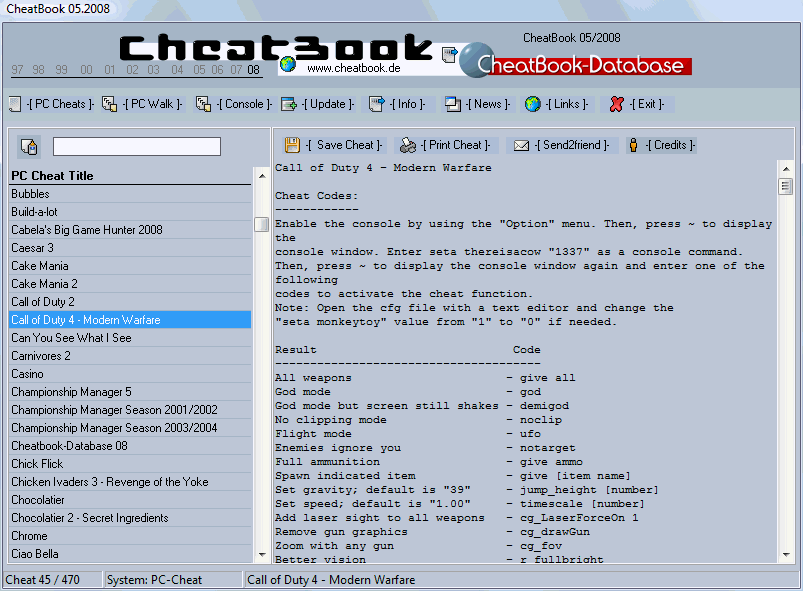Open the PC Cheats menu

click(60, 104)
